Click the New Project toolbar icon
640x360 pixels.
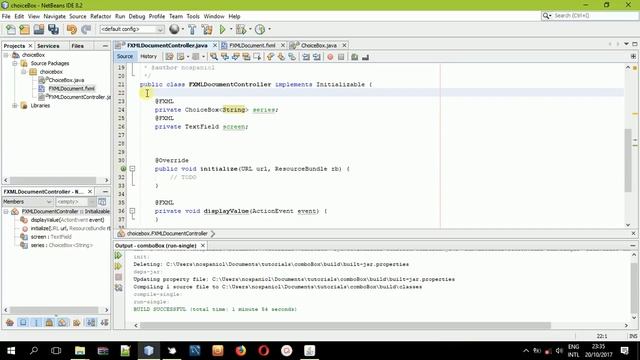coord(24,29)
